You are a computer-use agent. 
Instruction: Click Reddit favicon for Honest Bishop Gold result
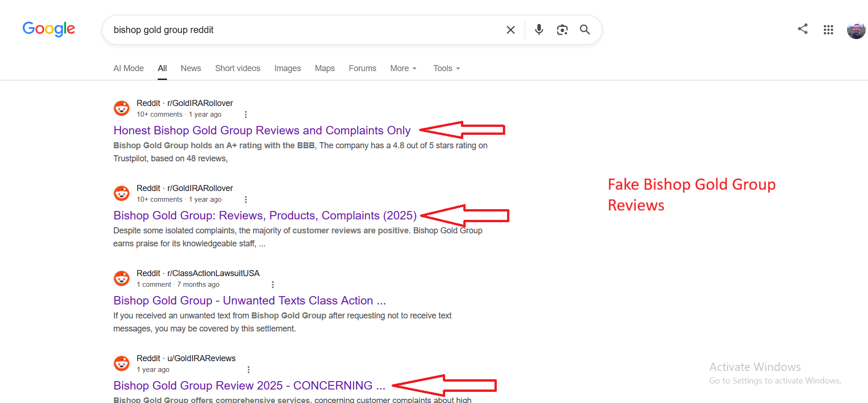(x=122, y=108)
